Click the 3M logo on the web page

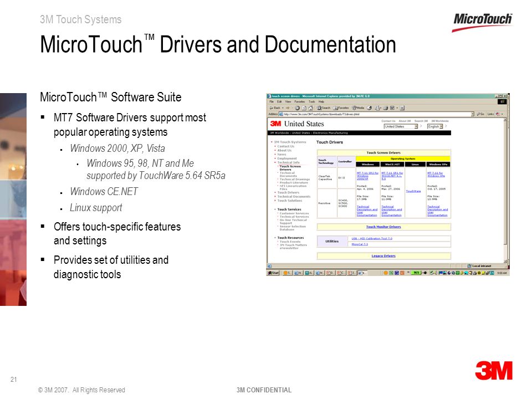click(275, 124)
